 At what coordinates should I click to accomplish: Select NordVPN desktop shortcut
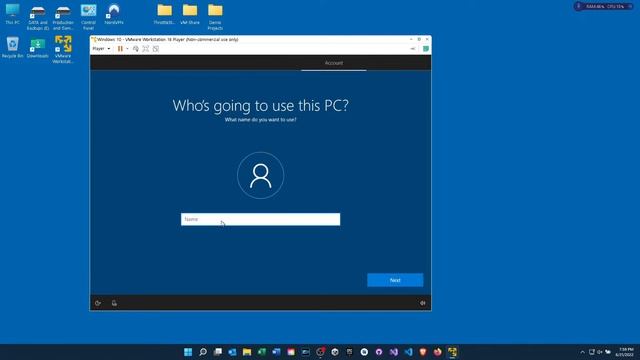coord(114,14)
